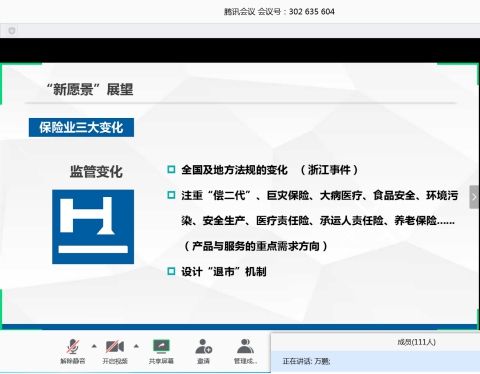Click the “新愿景”展望 slide title
The image size is (480, 374).
pyautogui.click(x=90, y=89)
